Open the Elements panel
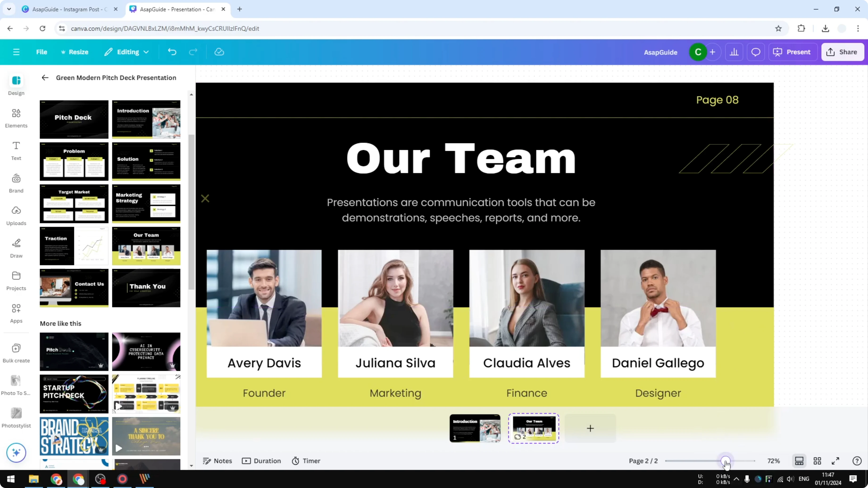Image resolution: width=868 pixels, height=488 pixels. click(16, 118)
